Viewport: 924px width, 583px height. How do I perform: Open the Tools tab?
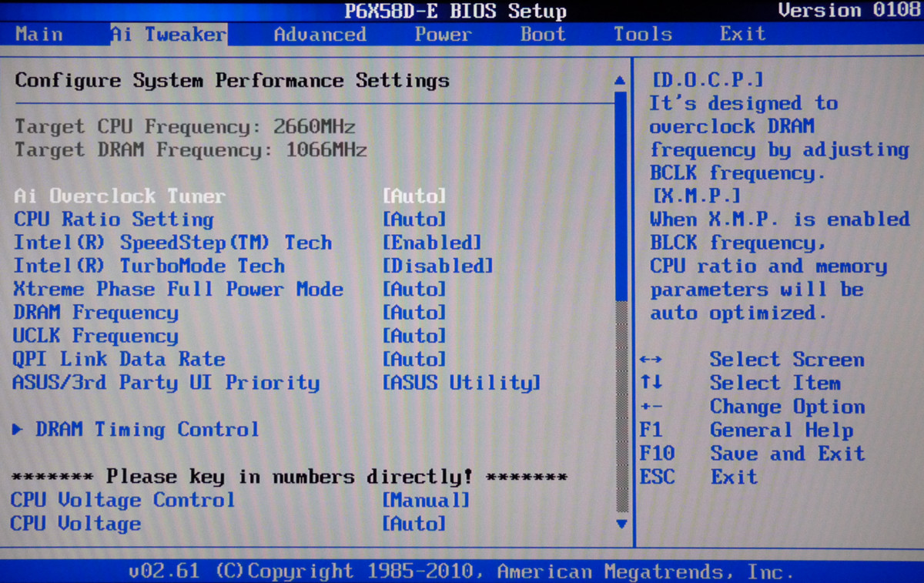[x=642, y=34]
